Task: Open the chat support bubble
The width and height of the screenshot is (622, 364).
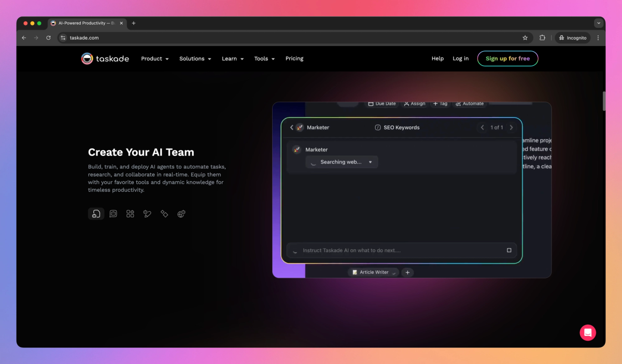Action: click(588, 332)
